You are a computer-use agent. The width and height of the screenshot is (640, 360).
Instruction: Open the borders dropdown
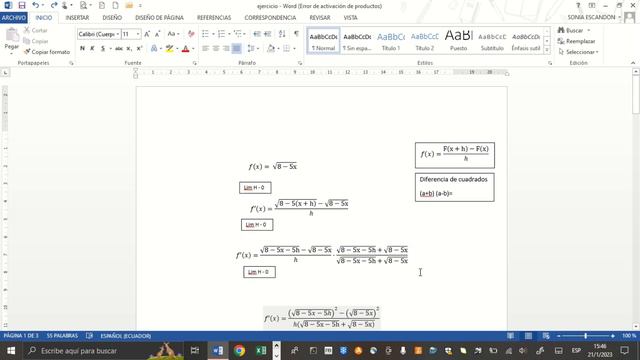pos(294,49)
